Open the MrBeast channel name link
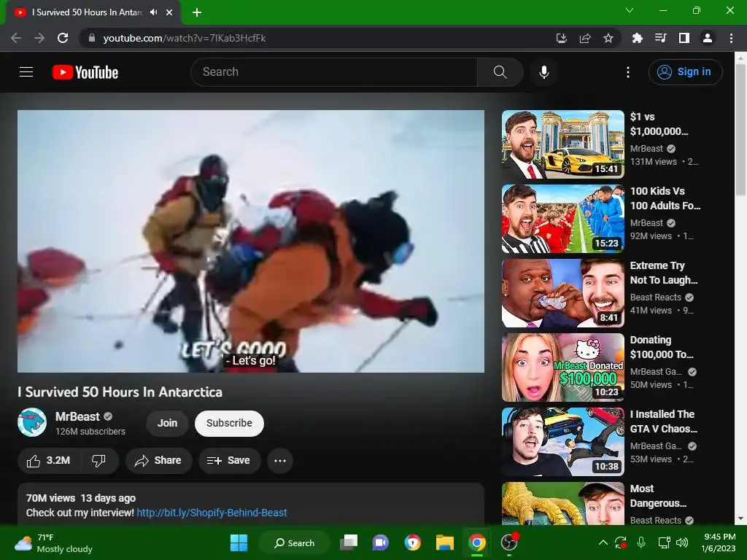 pos(77,416)
